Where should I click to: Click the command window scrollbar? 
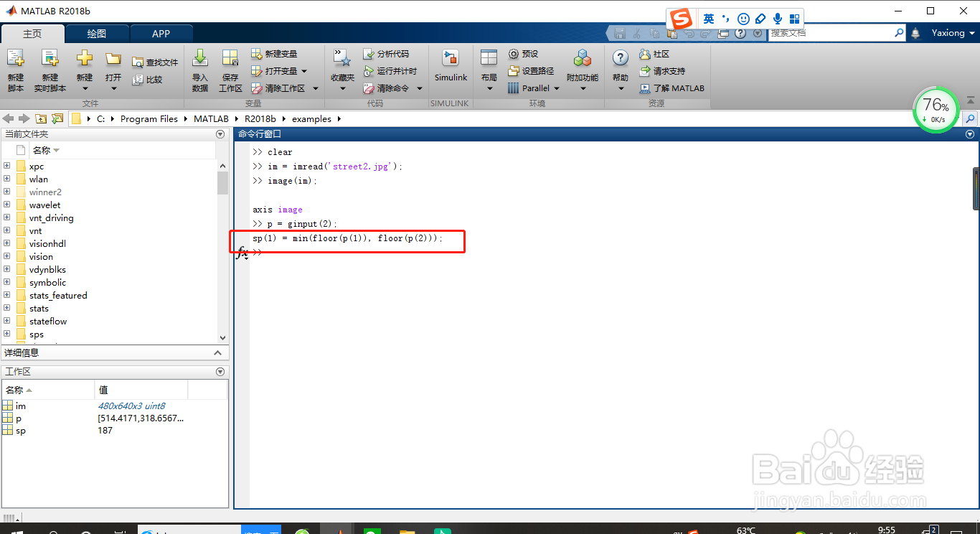pyautogui.click(x=976, y=188)
